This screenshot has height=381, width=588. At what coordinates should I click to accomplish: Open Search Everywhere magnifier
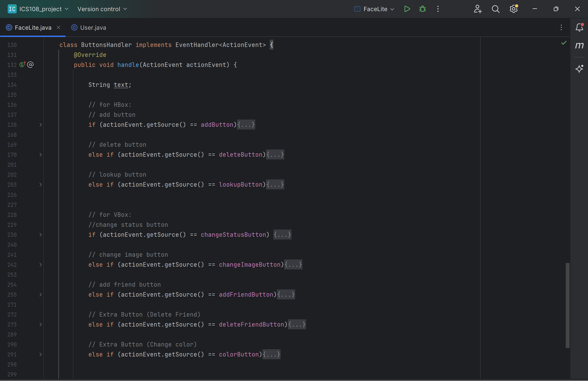496,9
